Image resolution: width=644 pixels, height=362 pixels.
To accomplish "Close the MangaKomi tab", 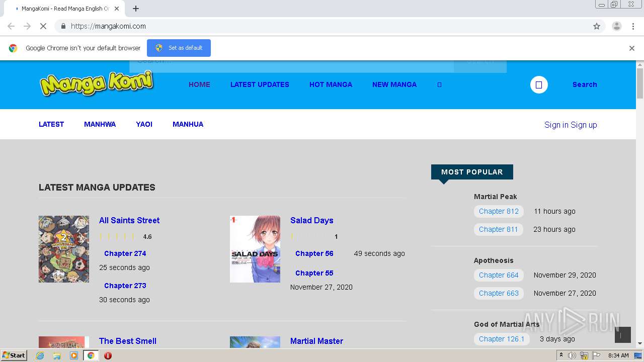I will click(117, 9).
